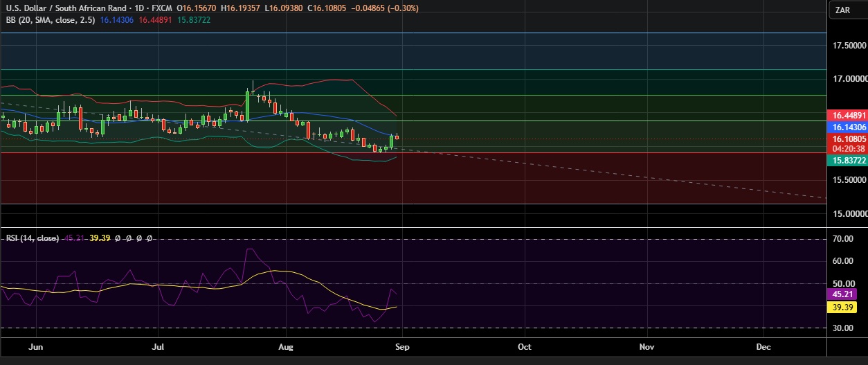868x365 pixels.
Task: Click the blue 16.14306 price axis label
Action: click(847, 127)
